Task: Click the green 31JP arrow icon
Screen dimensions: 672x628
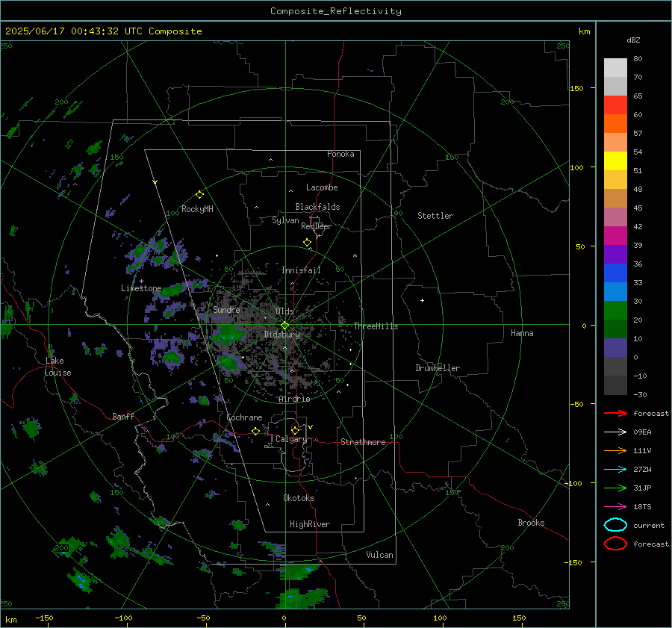Action: [x=615, y=488]
